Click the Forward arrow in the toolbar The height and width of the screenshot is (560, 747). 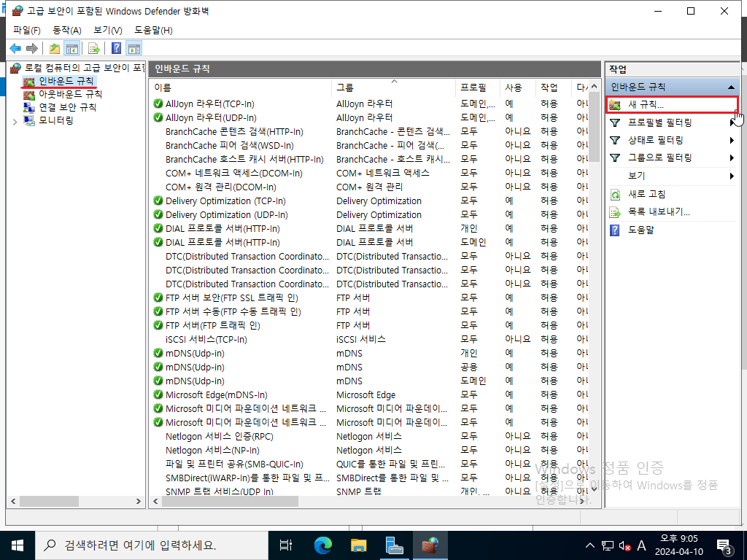pos(32,48)
